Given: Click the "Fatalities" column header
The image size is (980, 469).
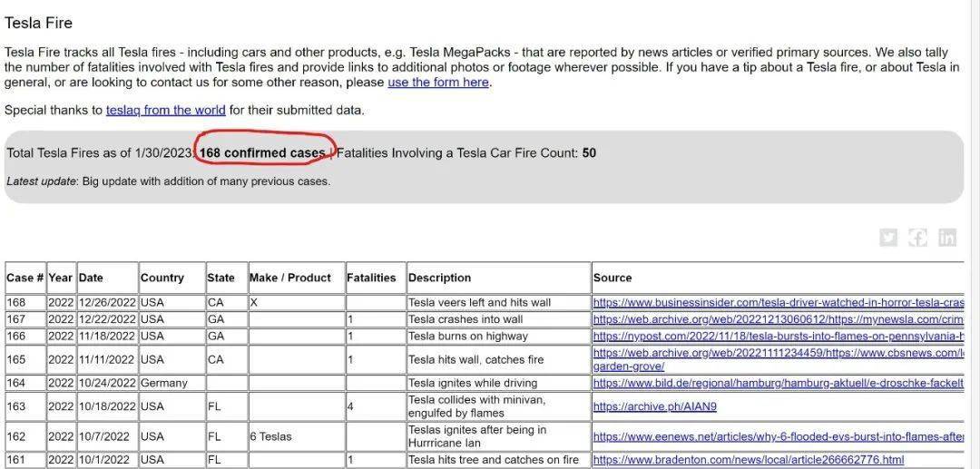Looking at the screenshot, I should [x=371, y=278].
